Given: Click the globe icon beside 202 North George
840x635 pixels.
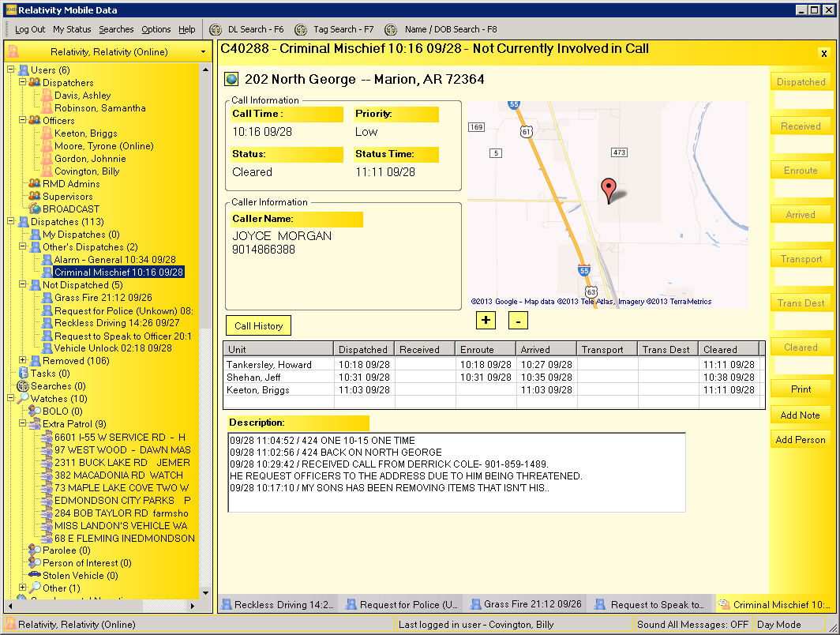Looking at the screenshot, I should point(231,79).
